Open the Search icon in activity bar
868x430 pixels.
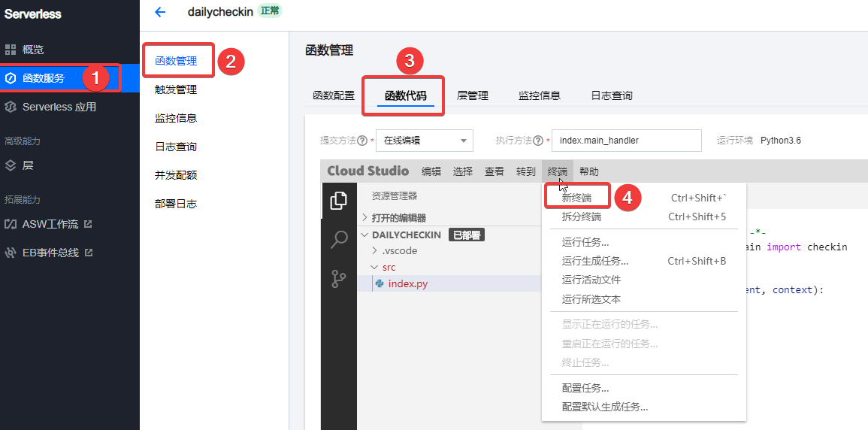339,240
